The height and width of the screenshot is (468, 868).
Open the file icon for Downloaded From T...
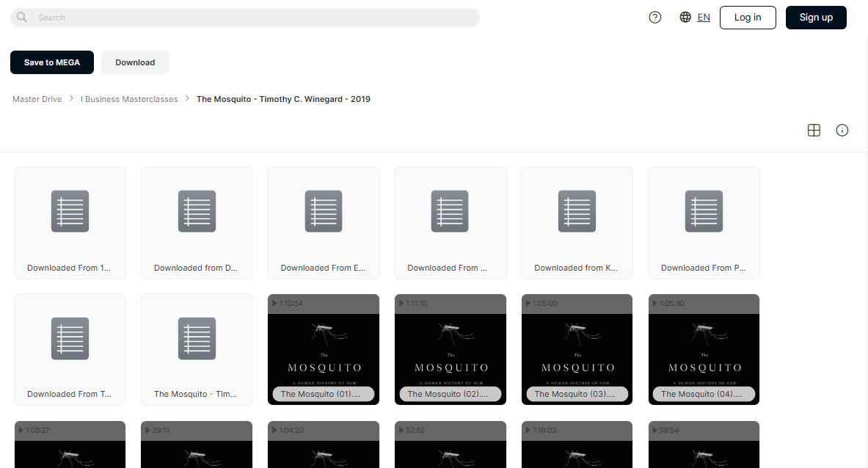tap(70, 339)
